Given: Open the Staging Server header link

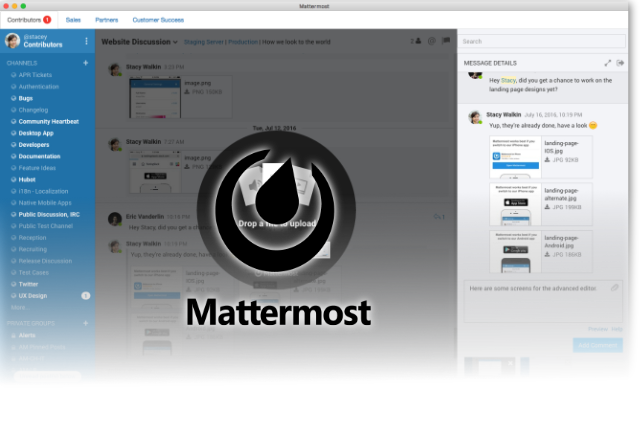Looking at the screenshot, I should coord(204,42).
